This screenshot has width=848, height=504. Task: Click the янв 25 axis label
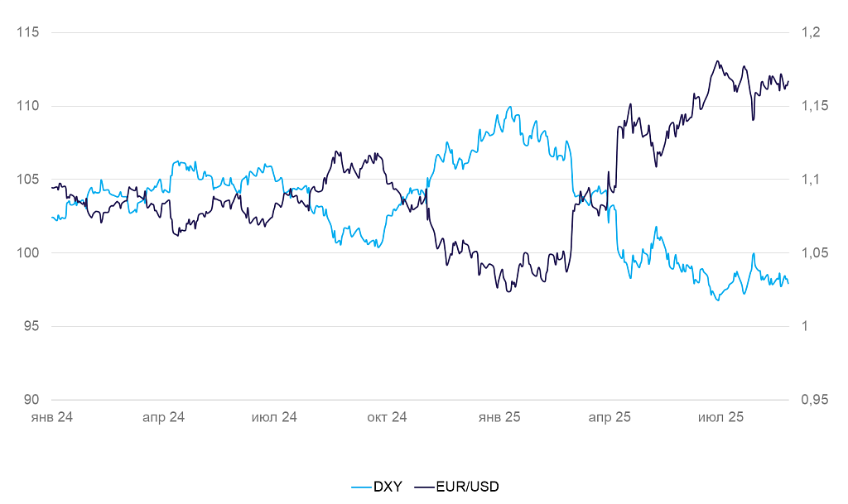click(x=499, y=417)
